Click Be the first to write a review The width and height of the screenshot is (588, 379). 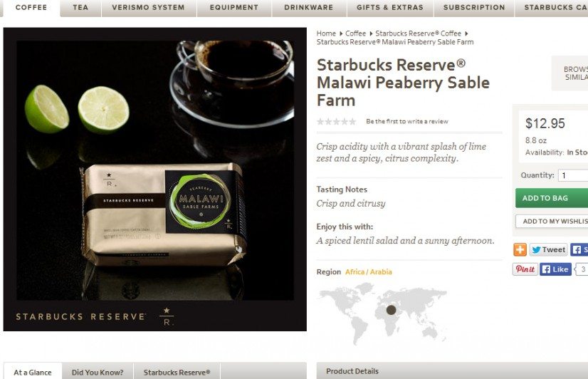pos(407,122)
